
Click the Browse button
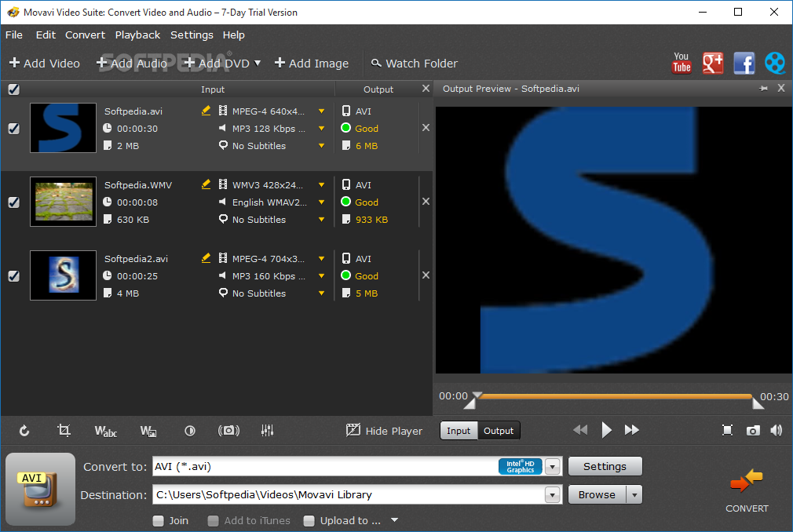coord(597,494)
